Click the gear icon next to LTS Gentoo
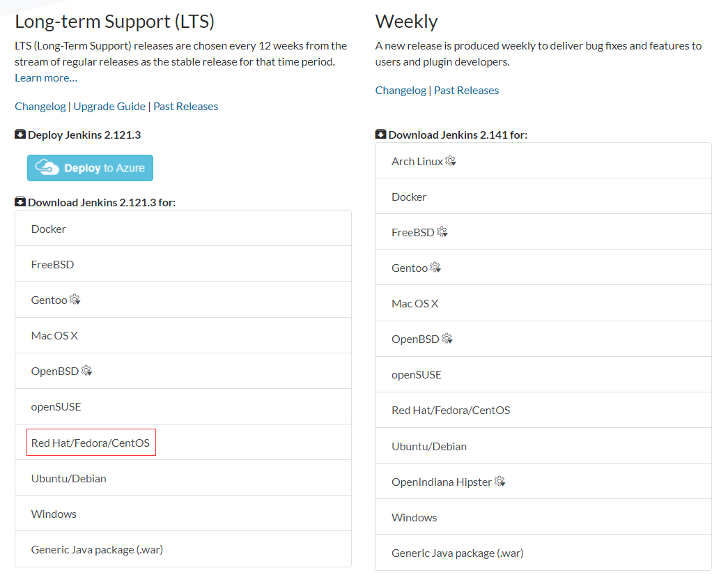 click(75, 300)
